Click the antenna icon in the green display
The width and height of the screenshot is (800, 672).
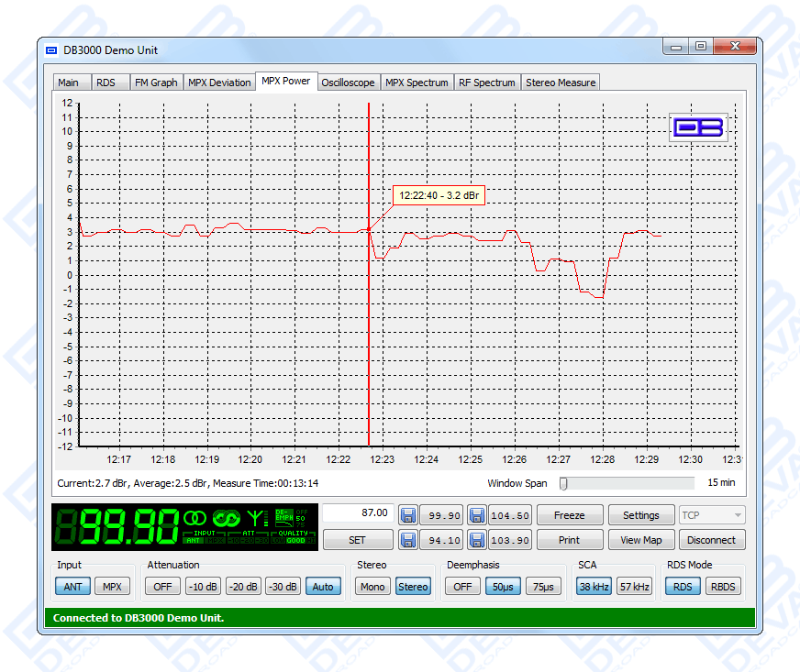257,520
